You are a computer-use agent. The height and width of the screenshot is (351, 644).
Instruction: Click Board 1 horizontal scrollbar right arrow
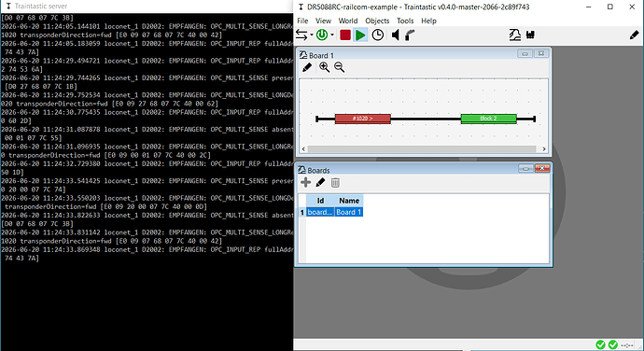click(x=544, y=148)
